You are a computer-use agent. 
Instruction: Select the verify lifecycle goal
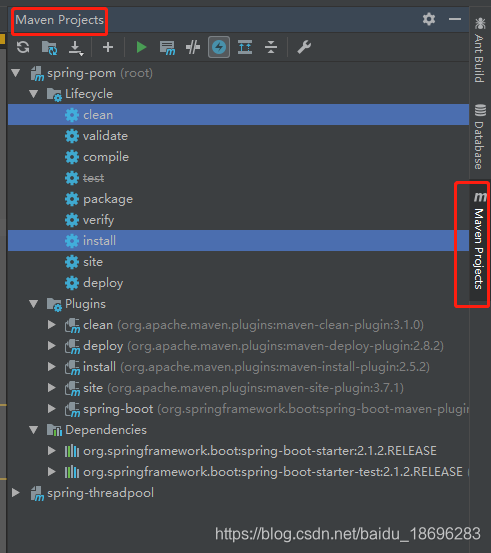coord(238,220)
